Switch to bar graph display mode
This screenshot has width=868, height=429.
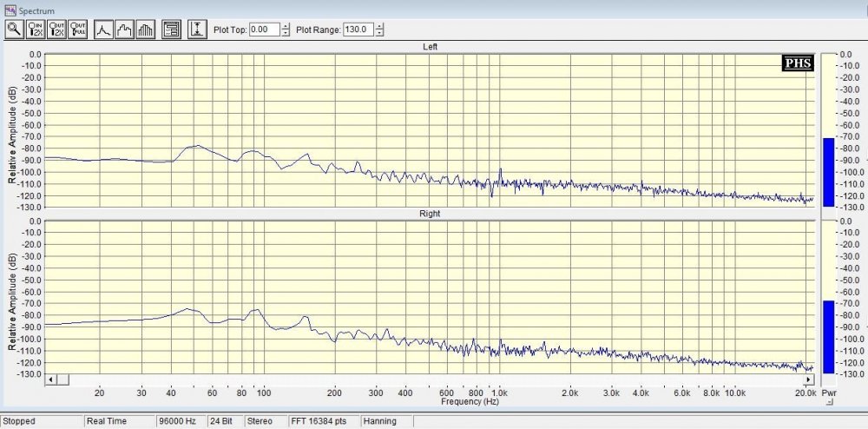(x=146, y=30)
